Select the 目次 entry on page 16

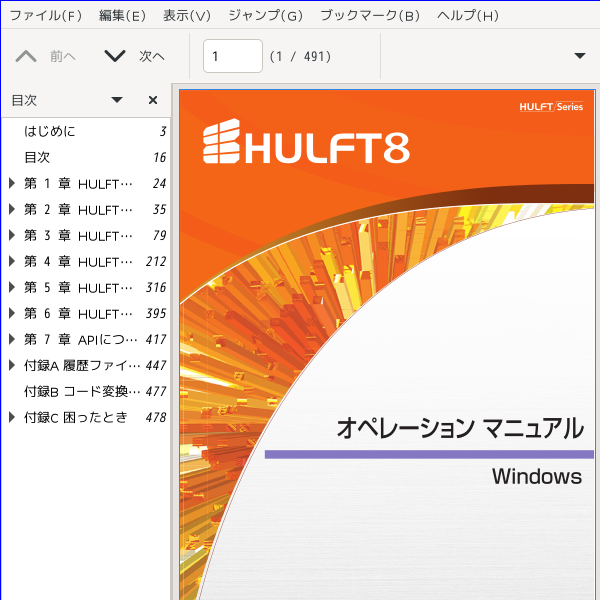point(37,157)
